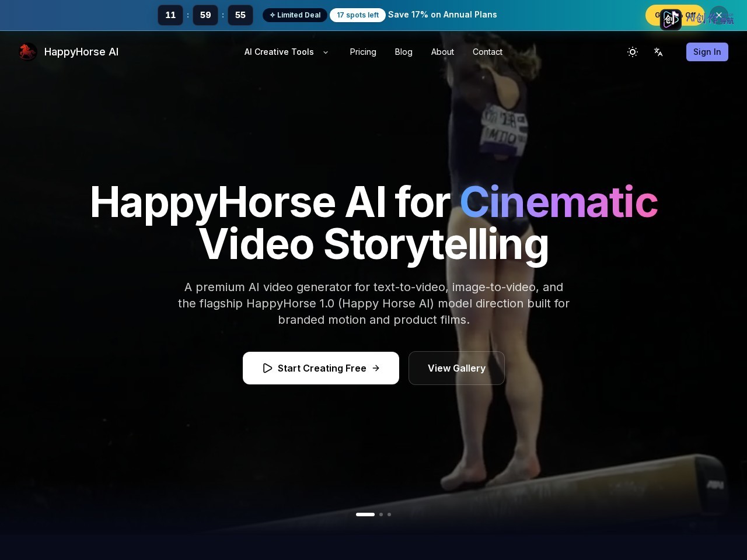This screenshot has height=560, width=747.
Task: Click the "Video Storytelling" headline text
Action: (x=373, y=244)
